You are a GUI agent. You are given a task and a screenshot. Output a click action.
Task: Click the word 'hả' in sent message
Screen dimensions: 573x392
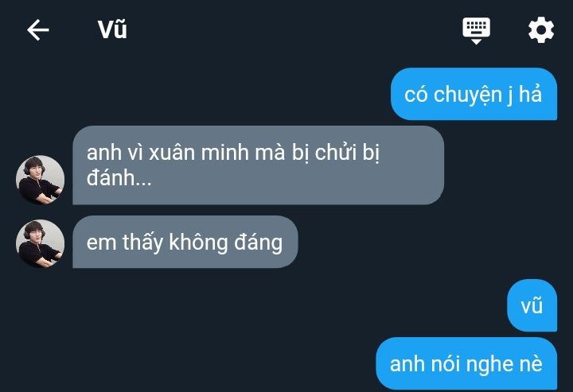pos(530,94)
